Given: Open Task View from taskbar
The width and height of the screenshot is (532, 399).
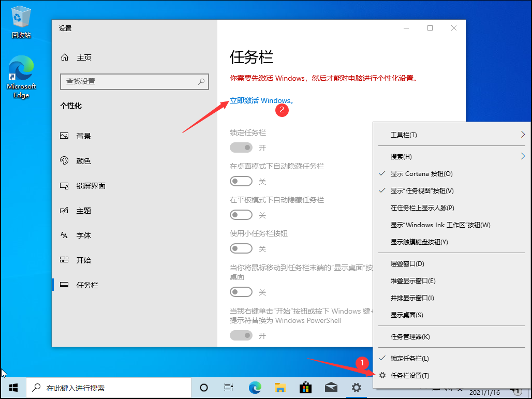Looking at the screenshot, I should tap(229, 388).
